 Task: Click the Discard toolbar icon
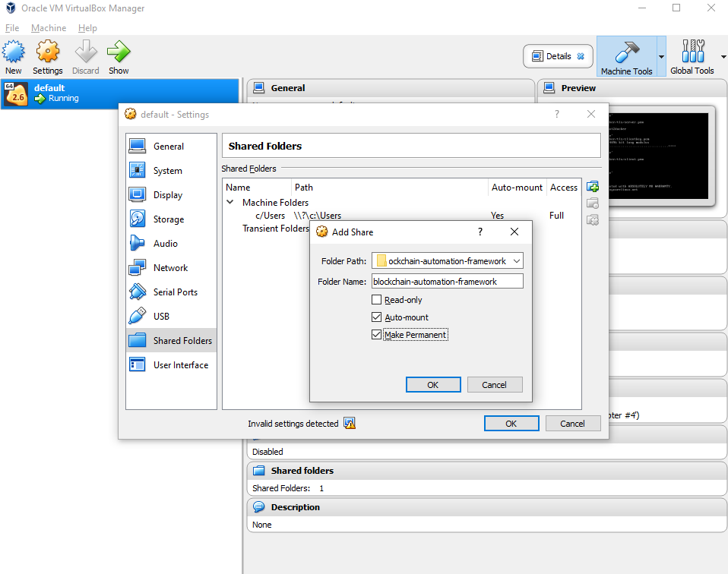pyautogui.click(x=86, y=52)
